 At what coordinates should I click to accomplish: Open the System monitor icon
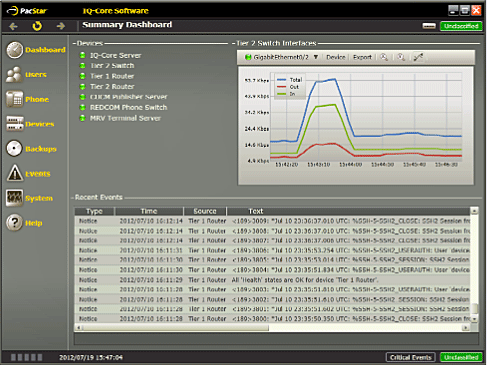click(x=14, y=198)
